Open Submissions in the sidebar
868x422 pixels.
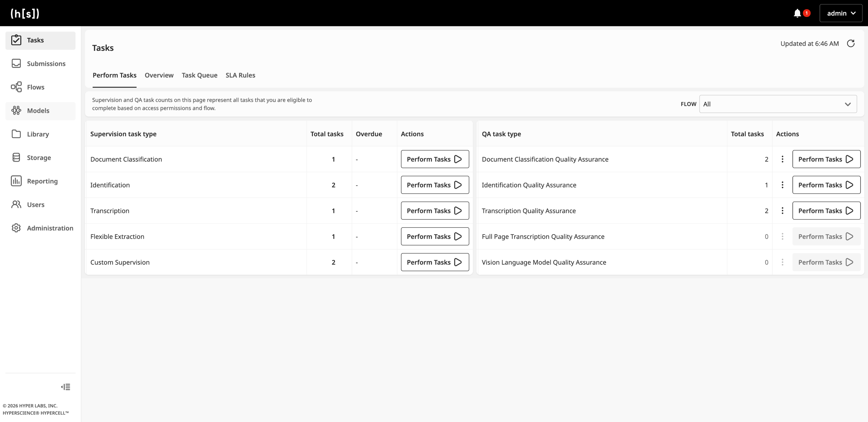tap(46, 64)
